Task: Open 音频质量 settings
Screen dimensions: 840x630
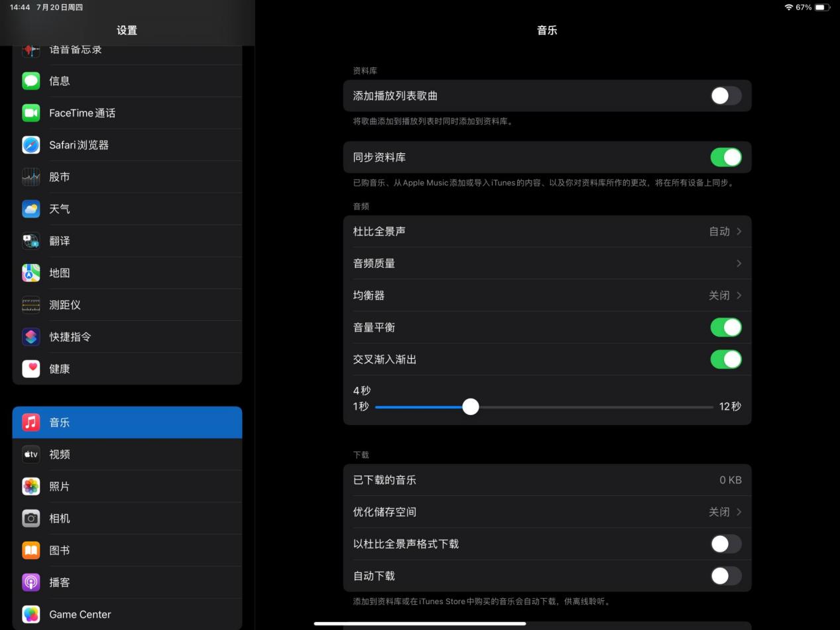Action: [x=547, y=263]
